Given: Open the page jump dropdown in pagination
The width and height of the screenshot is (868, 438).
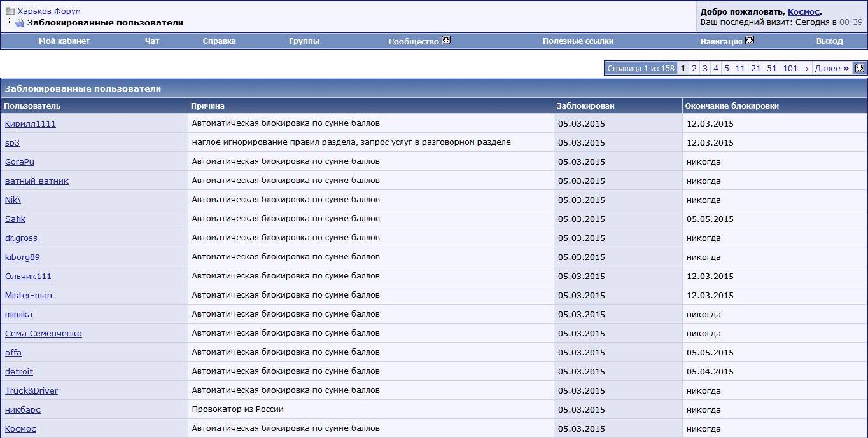Looking at the screenshot, I should tap(859, 68).
